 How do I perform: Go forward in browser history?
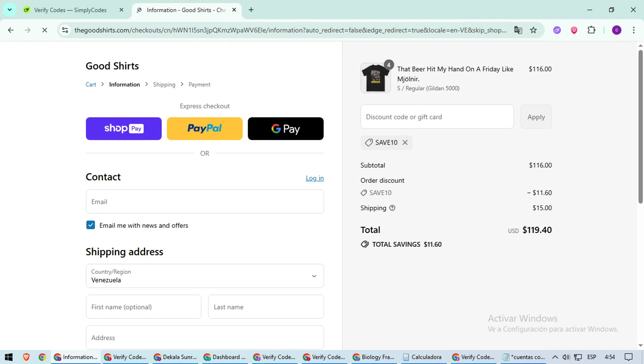click(27, 30)
